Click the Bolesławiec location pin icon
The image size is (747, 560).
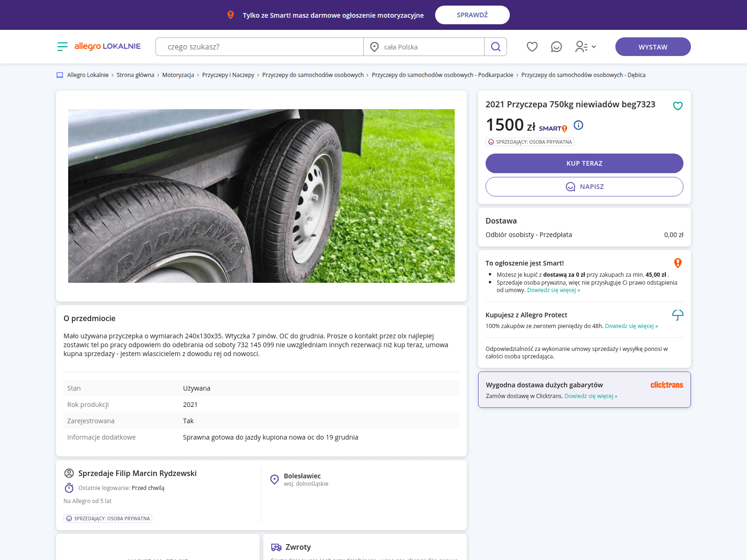click(x=275, y=479)
